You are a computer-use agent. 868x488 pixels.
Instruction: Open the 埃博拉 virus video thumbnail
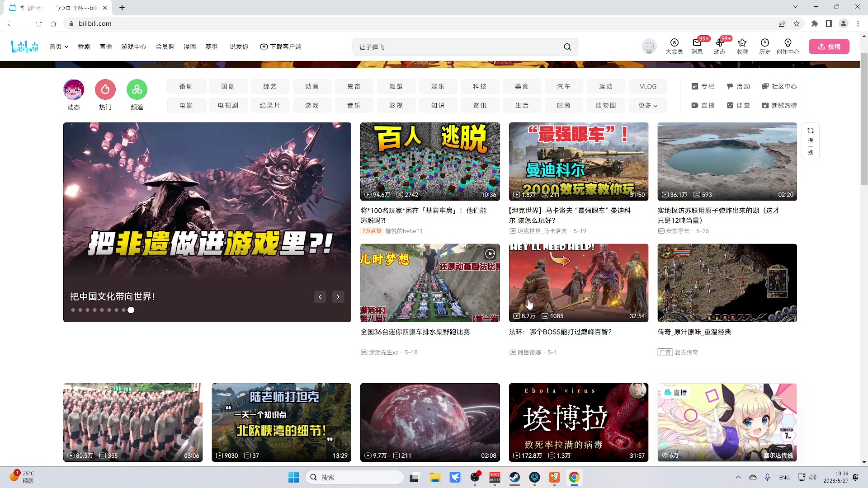579,422
